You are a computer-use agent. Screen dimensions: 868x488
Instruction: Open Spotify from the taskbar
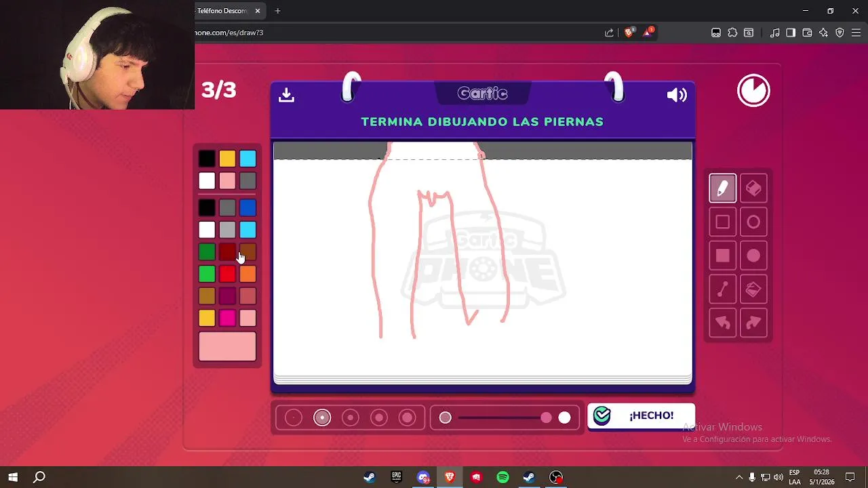pyautogui.click(x=502, y=477)
